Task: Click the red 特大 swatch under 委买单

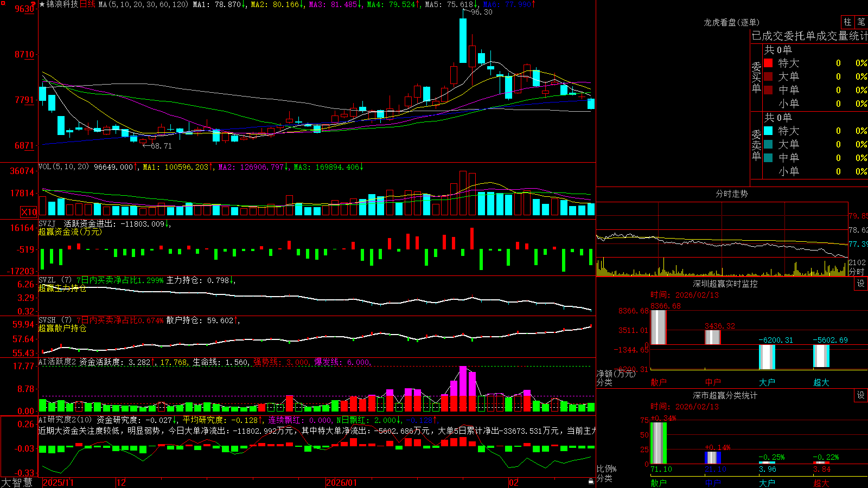Action: (768, 63)
